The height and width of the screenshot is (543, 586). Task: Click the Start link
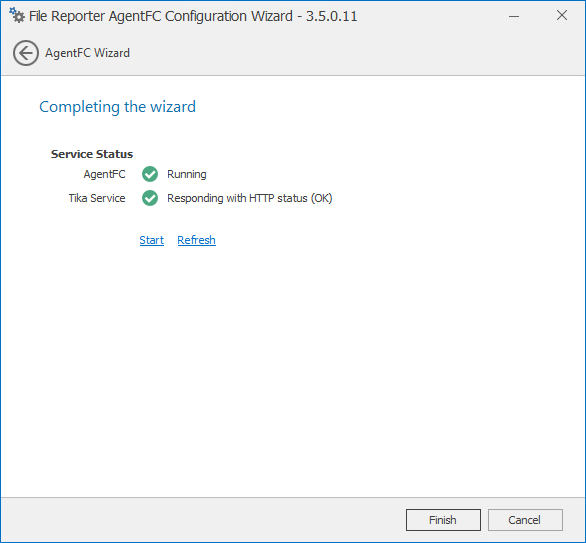tap(152, 240)
